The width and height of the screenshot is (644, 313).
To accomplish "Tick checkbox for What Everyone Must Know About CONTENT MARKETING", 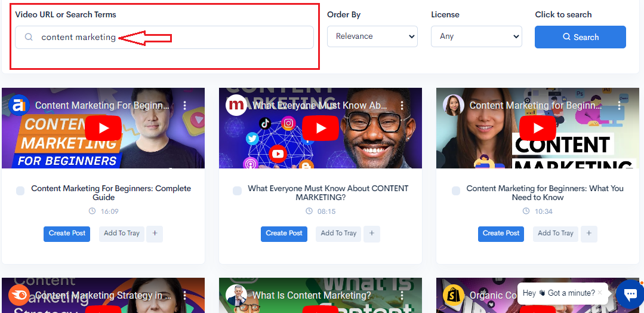I will pyautogui.click(x=237, y=191).
